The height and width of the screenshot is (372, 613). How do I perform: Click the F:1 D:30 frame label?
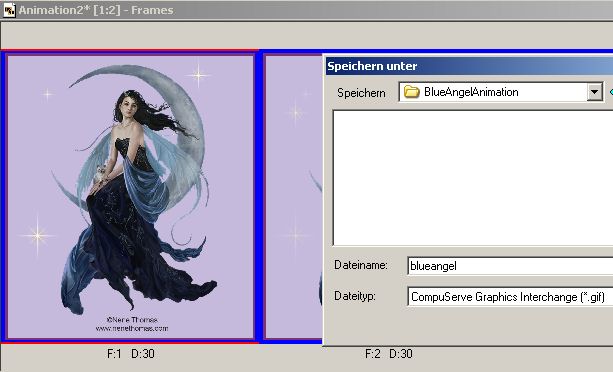tap(131, 354)
